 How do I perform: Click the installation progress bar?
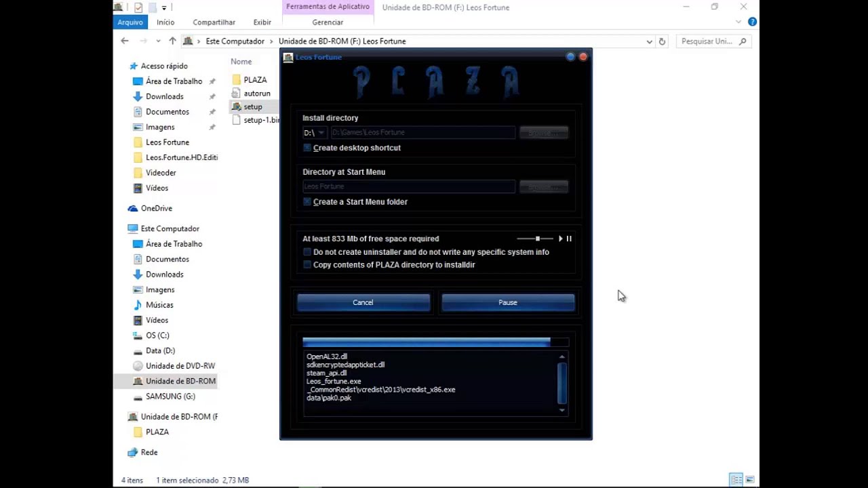click(435, 342)
